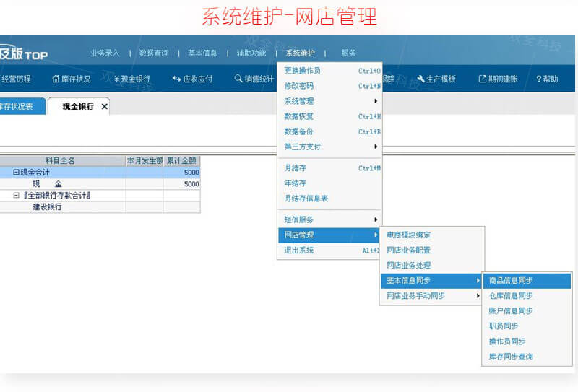Open 电商模块绑定 submenu entry

(432, 235)
